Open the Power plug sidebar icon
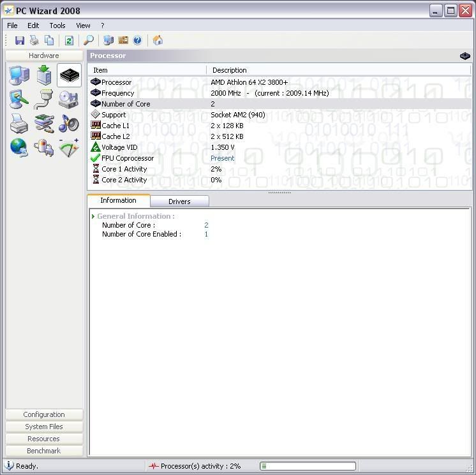The width and height of the screenshot is (476, 475). tap(44, 148)
